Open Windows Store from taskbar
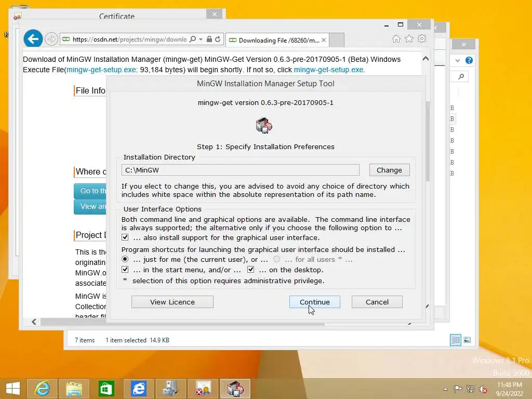532x399 pixels. tap(106, 389)
